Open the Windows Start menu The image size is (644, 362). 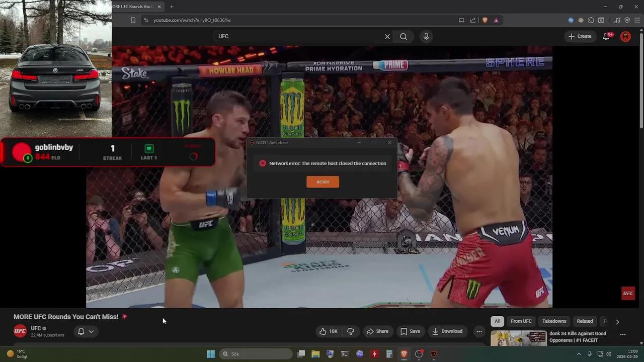(x=211, y=354)
